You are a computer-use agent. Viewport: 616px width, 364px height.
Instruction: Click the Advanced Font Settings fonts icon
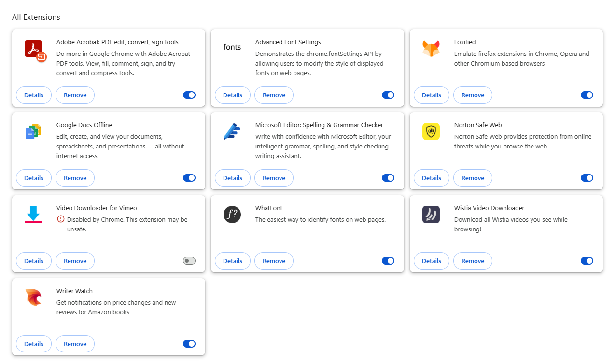click(x=232, y=47)
